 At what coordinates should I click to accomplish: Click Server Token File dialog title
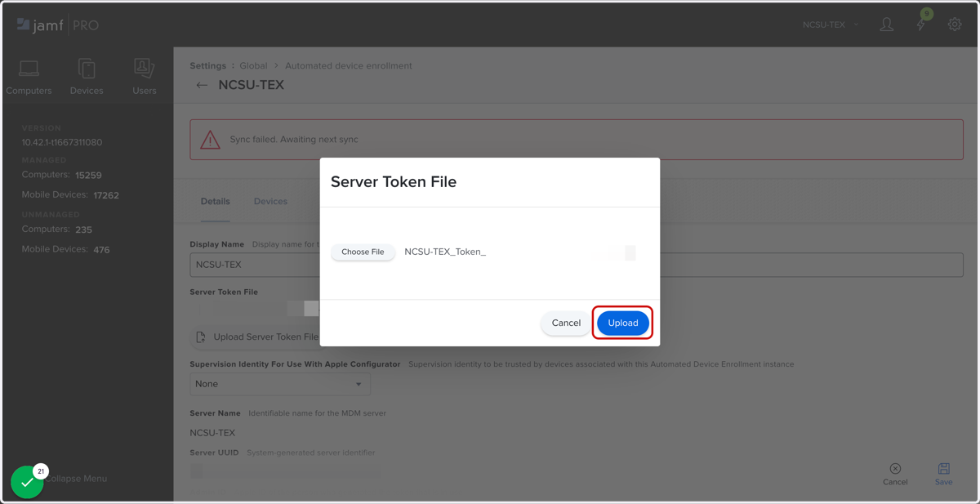(394, 181)
